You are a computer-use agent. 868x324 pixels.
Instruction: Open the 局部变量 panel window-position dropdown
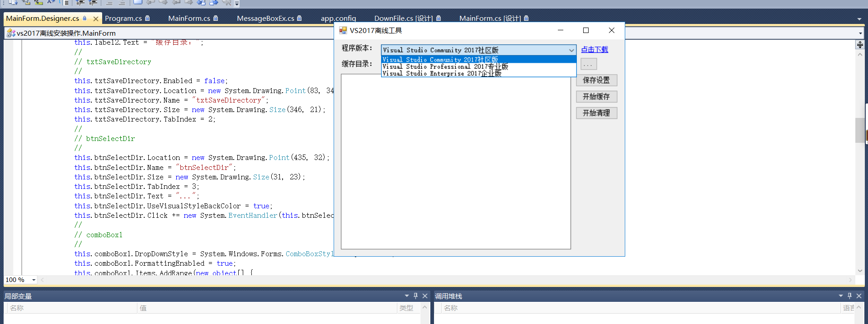click(x=407, y=296)
